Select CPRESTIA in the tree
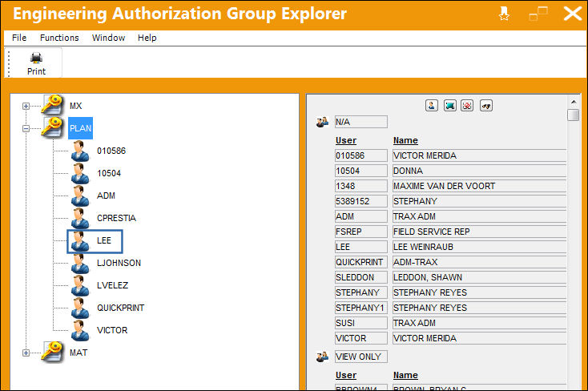This screenshot has height=391, width=588. coord(116,218)
